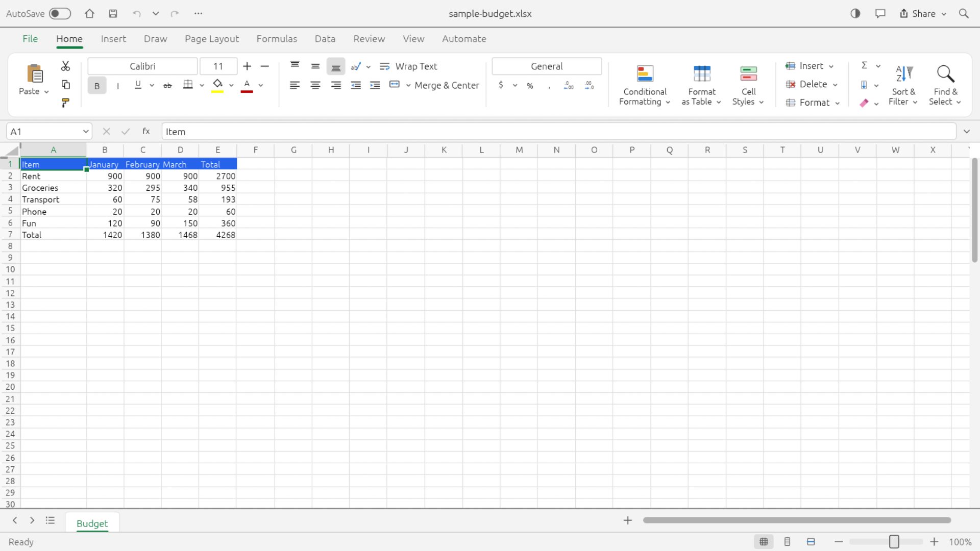Open the Insert ribbon tab
Viewport: 980px width, 551px height.
pyautogui.click(x=113, y=39)
